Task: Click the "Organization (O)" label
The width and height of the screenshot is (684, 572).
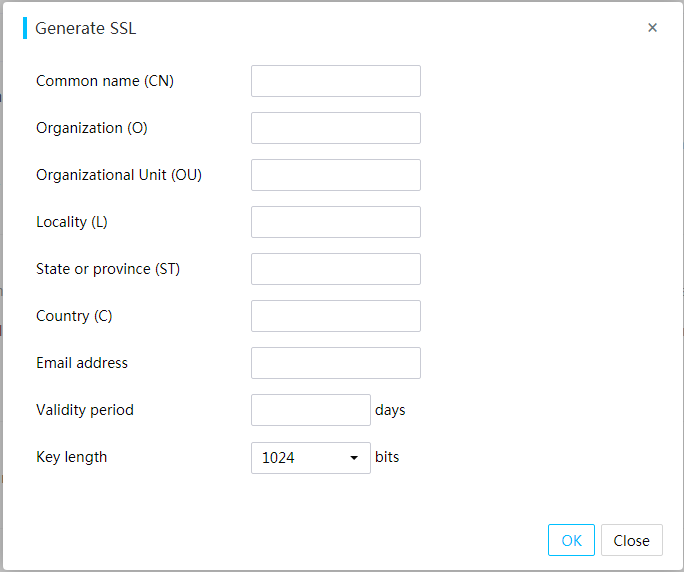Action: [92, 128]
